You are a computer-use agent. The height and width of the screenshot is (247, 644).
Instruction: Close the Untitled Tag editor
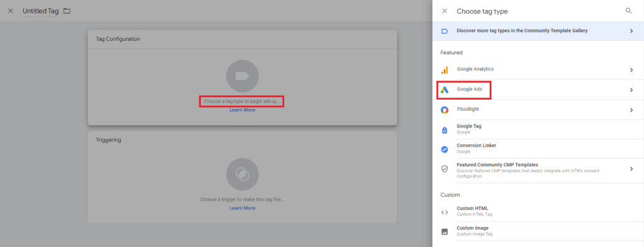pos(11,11)
